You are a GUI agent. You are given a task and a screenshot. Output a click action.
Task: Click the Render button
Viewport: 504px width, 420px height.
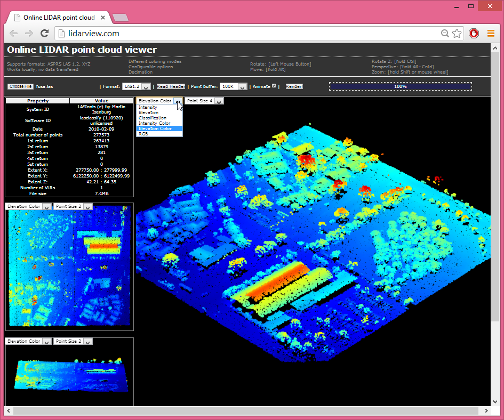pyautogui.click(x=294, y=86)
